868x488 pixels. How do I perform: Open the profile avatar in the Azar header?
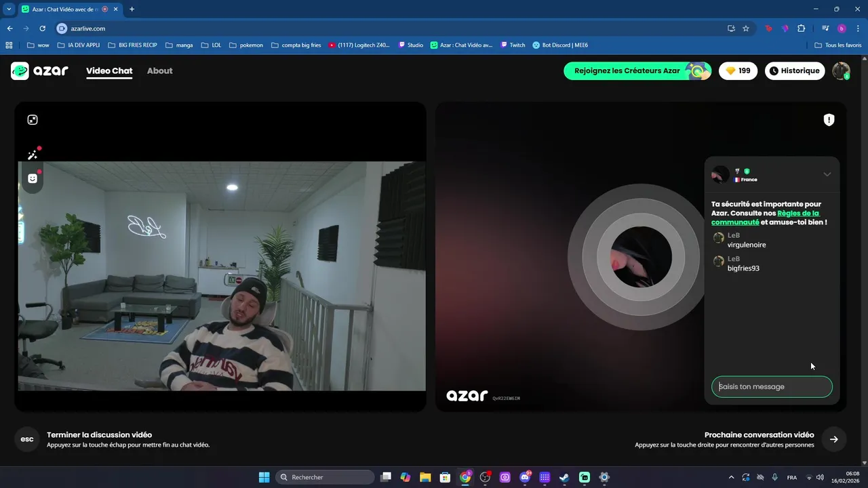click(841, 70)
